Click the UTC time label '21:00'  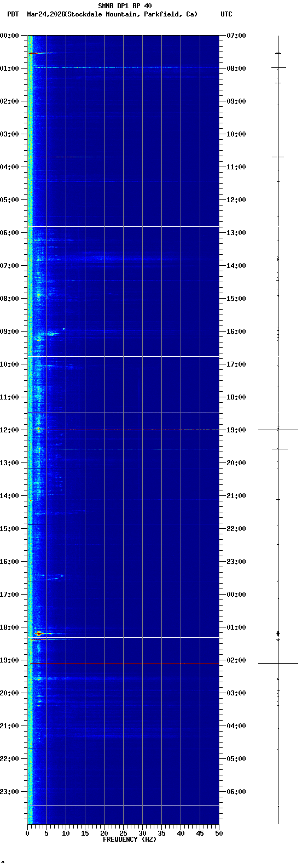tap(236, 496)
